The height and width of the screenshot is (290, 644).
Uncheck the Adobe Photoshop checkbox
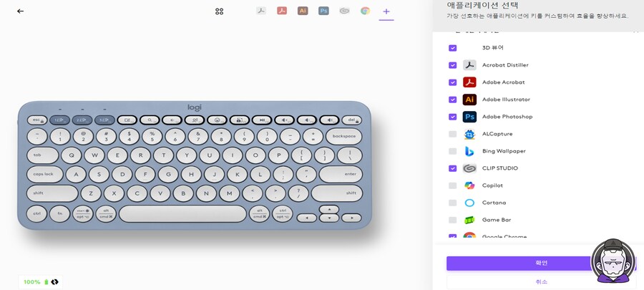click(x=453, y=117)
